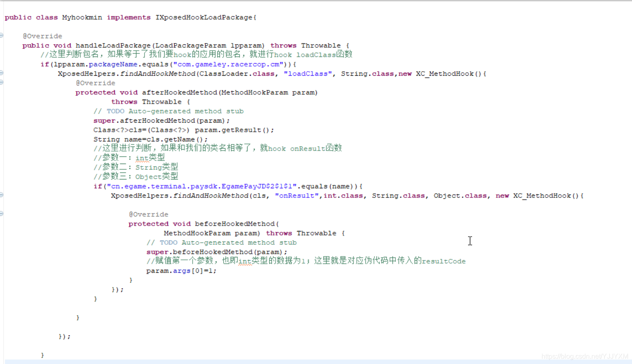Click new XC_MethodHook() on loadClass line
Screen dimensions: 632x364
[440, 74]
